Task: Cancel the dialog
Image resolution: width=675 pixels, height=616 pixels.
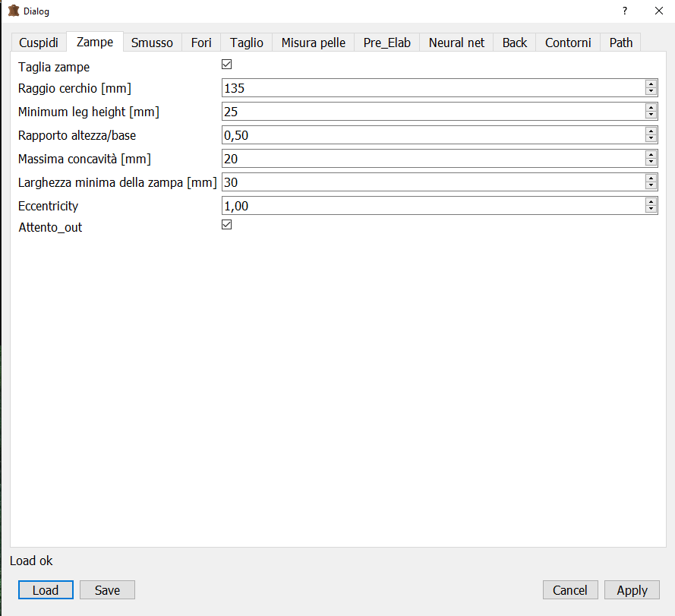Action: point(570,590)
